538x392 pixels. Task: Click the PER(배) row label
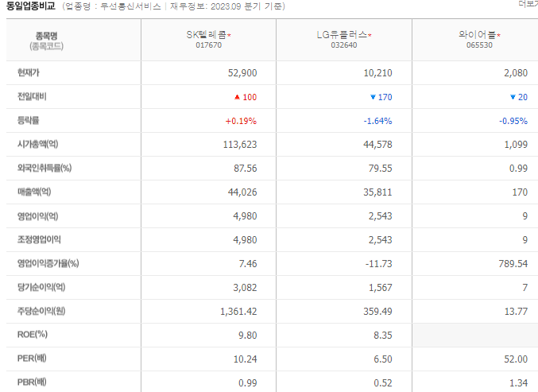(32, 359)
